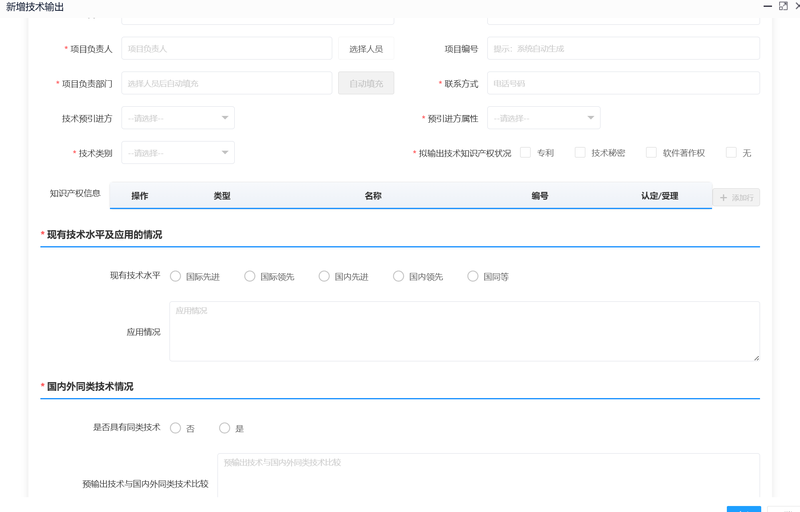
Task: Click into the 应用情况 text area
Action: click(464, 331)
